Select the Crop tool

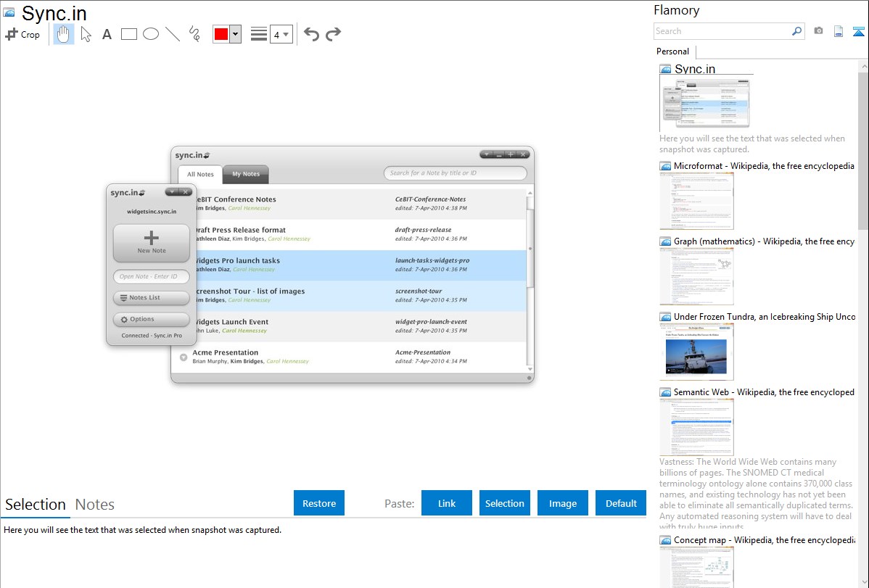[22, 34]
